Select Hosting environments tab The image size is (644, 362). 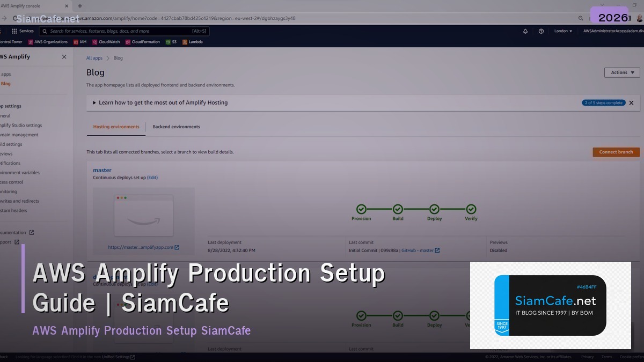point(115,127)
